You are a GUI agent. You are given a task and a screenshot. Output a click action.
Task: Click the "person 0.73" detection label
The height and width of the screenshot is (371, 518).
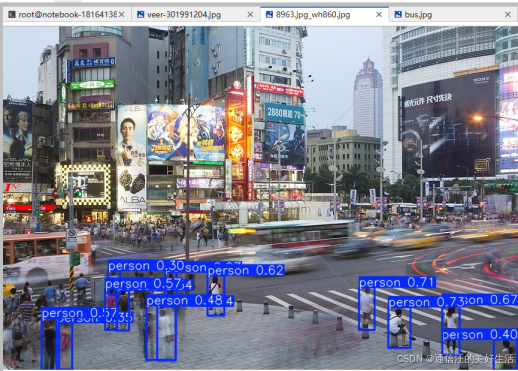(x=426, y=302)
